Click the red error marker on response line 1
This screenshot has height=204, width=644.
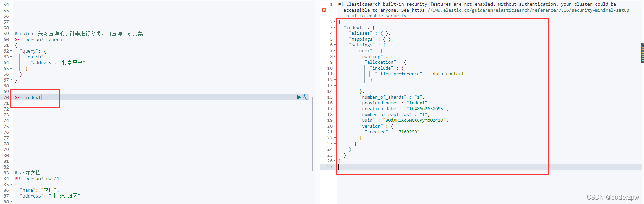pyautogui.click(x=324, y=10)
